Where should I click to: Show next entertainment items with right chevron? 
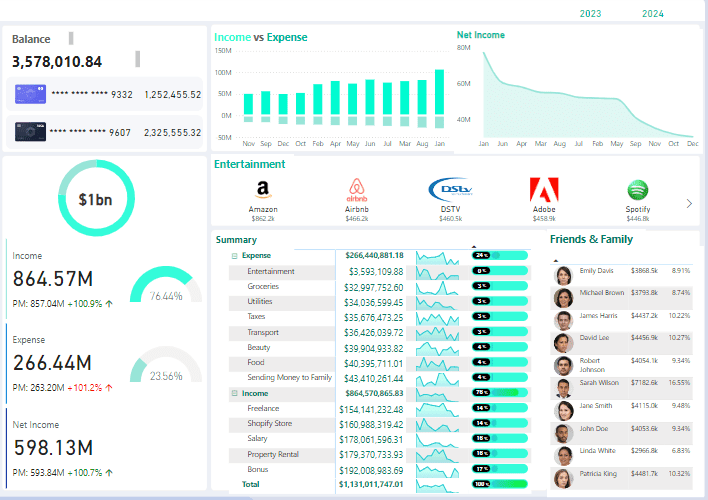(689, 203)
